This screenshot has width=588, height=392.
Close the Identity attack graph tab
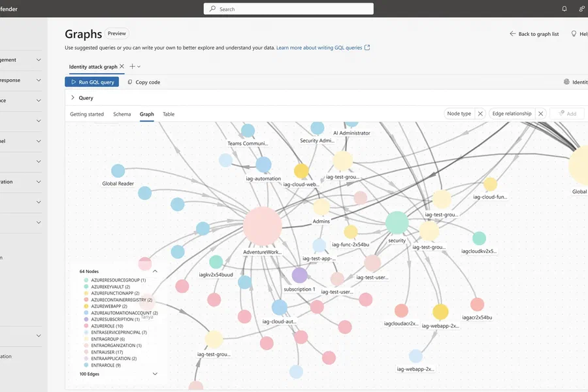(122, 67)
